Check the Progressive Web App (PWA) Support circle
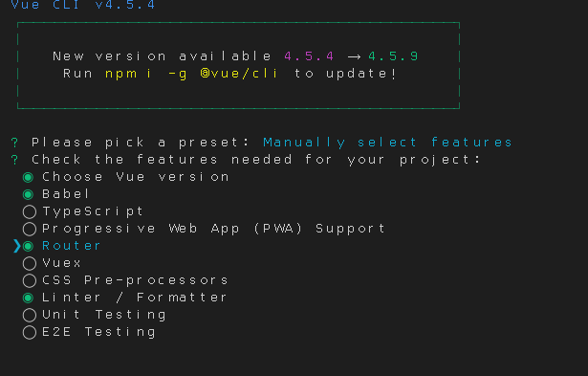The width and height of the screenshot is (588, 376). click(30, 229)
